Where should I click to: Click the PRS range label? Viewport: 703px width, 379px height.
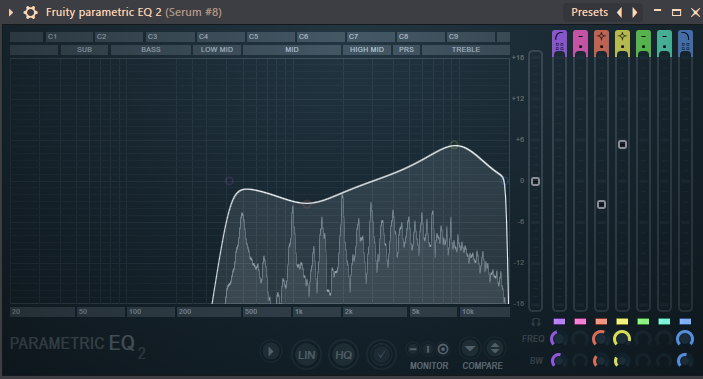coord(406,50)
